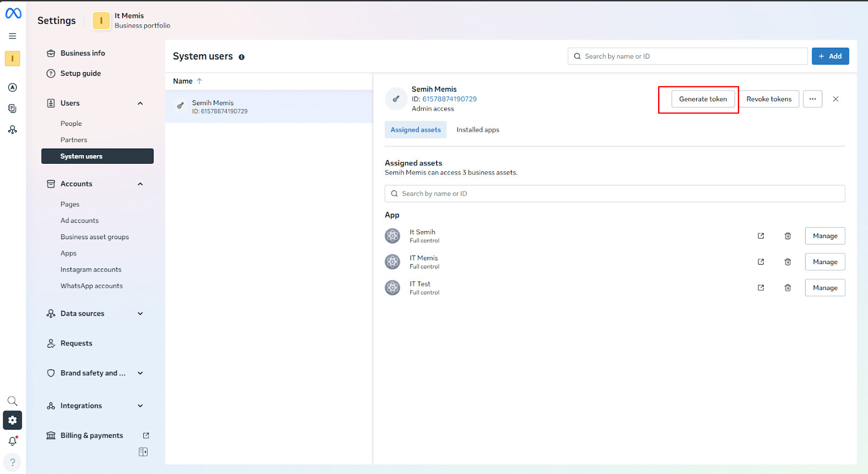868x474 pixels.
Task: Collapse the settings sidebar panel
Action: coord(143,452)
